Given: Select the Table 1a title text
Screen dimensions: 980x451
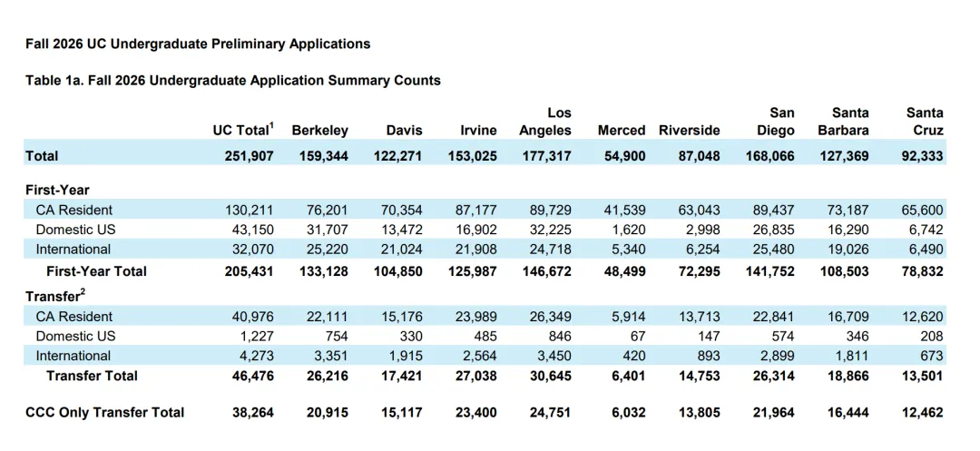Looking at the screenshot, I should 233,81.
